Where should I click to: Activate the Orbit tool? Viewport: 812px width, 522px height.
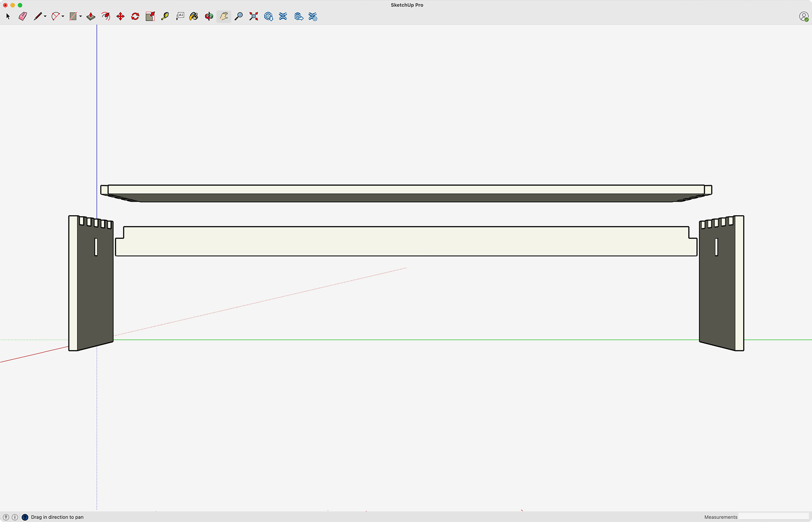(209, 16)
